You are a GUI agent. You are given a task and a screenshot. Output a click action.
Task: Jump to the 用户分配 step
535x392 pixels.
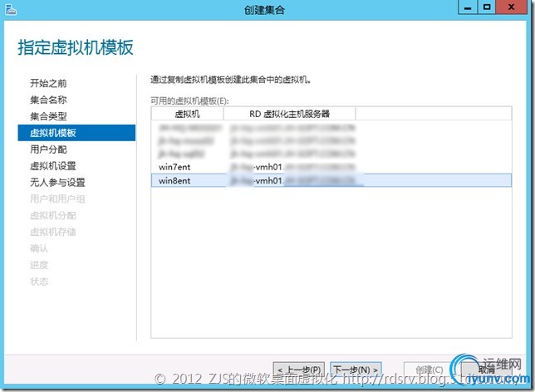pyautogui.click(x=48, y=149)
